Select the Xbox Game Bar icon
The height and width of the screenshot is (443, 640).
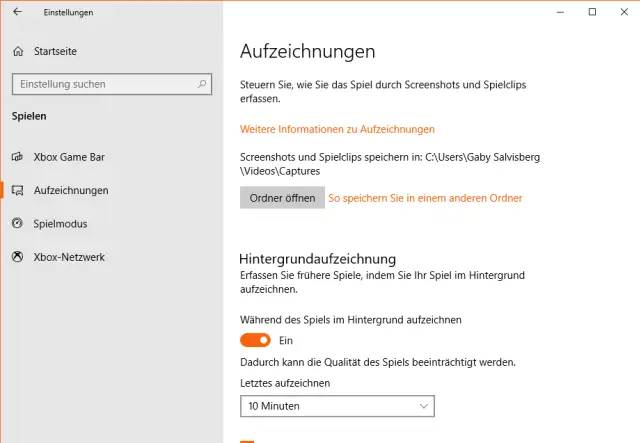(17, 157)
